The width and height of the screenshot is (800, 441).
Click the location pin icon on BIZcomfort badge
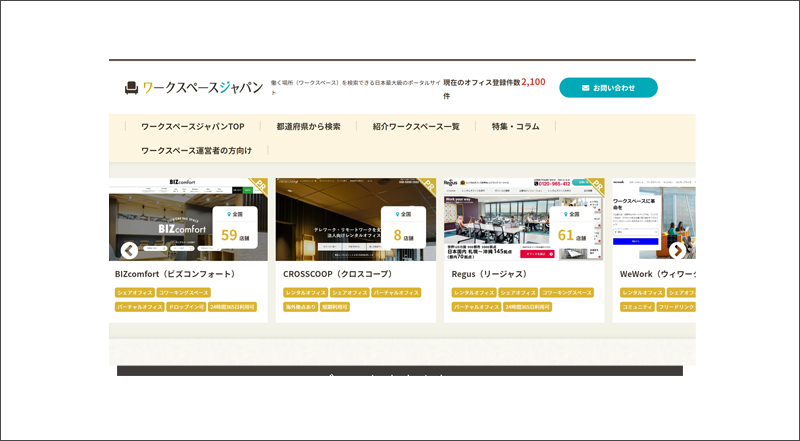tap(229, 214)
